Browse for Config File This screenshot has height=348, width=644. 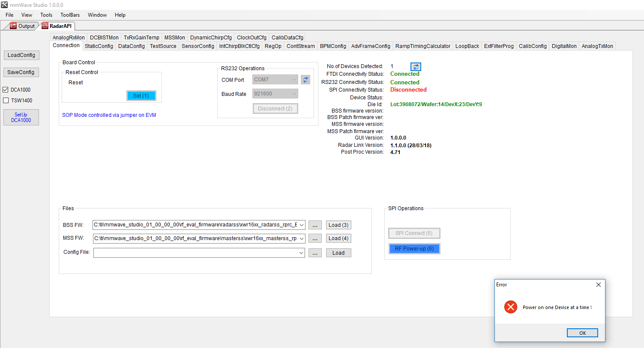pyautogui.click(x=315, y=253)
